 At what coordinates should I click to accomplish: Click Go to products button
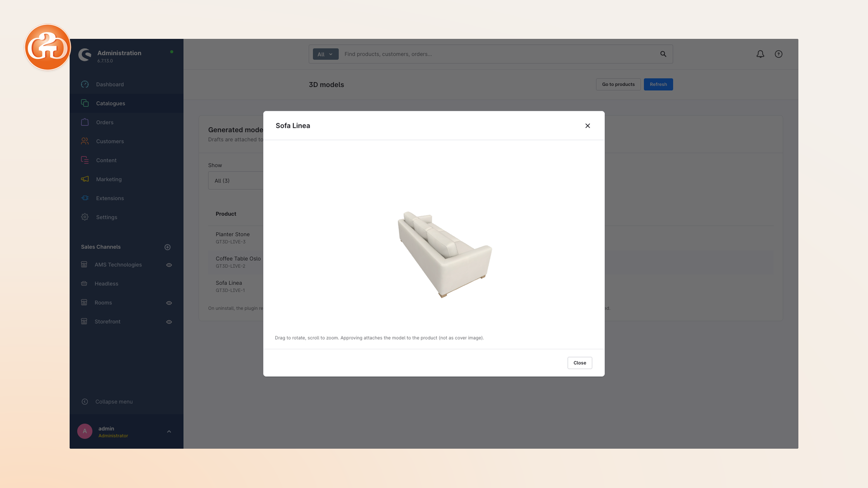(618, 84)
